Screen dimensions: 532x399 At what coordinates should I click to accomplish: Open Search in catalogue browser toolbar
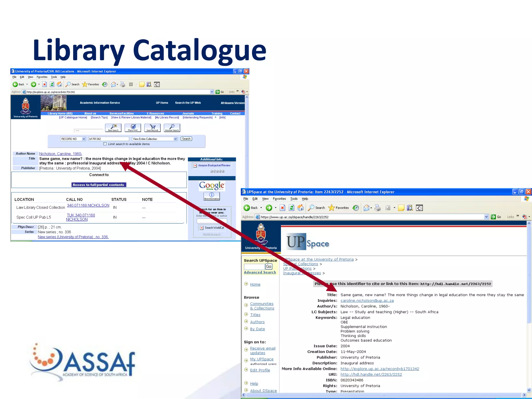(72, 84)
